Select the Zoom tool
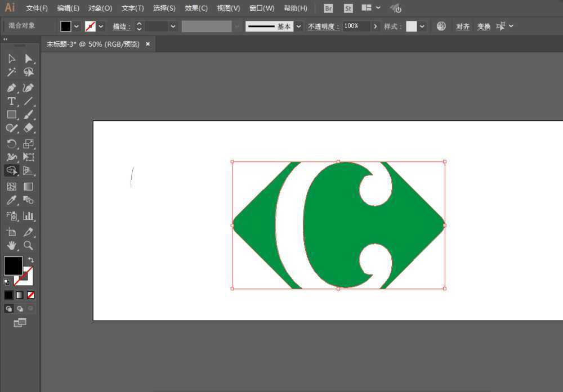 28,245
